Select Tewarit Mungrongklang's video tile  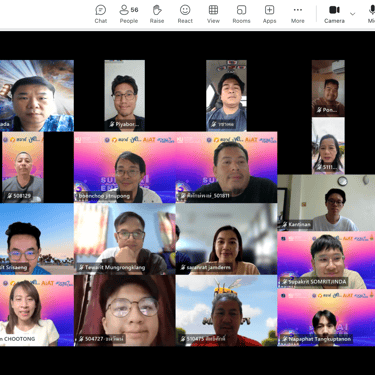pos(125,239)
